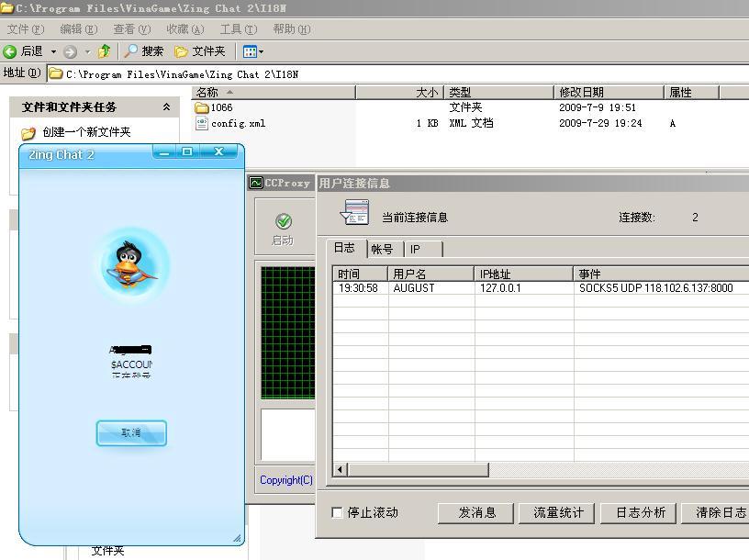Screen dimensions: 749x560
Task: Click the horizontal scrollbar thumb in log
Action: [418, 469]
